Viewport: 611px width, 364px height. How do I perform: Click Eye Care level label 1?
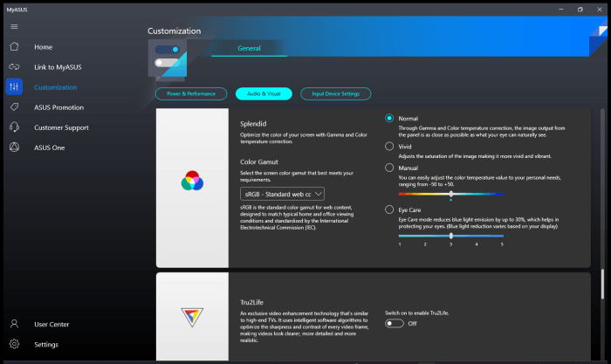400,244
